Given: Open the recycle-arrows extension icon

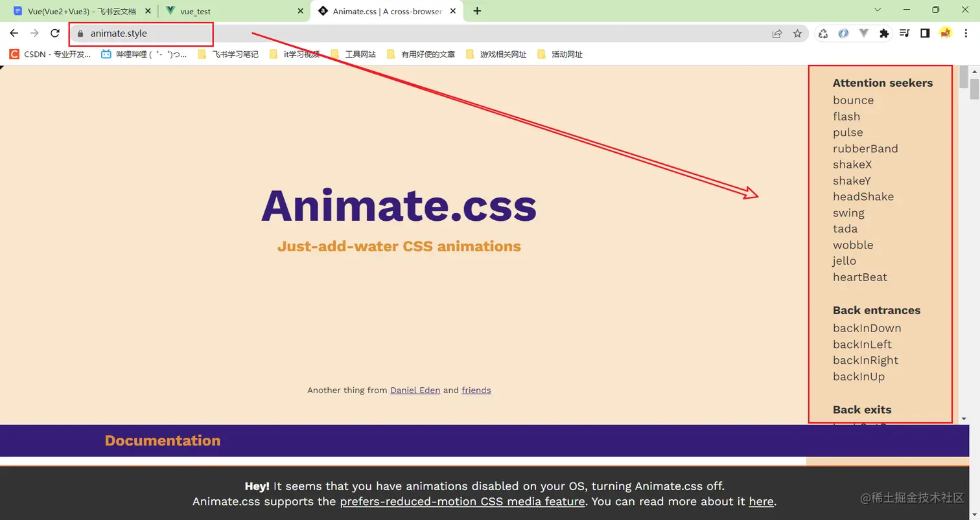Looking at the screenshot, I should (x=823, y=34).
